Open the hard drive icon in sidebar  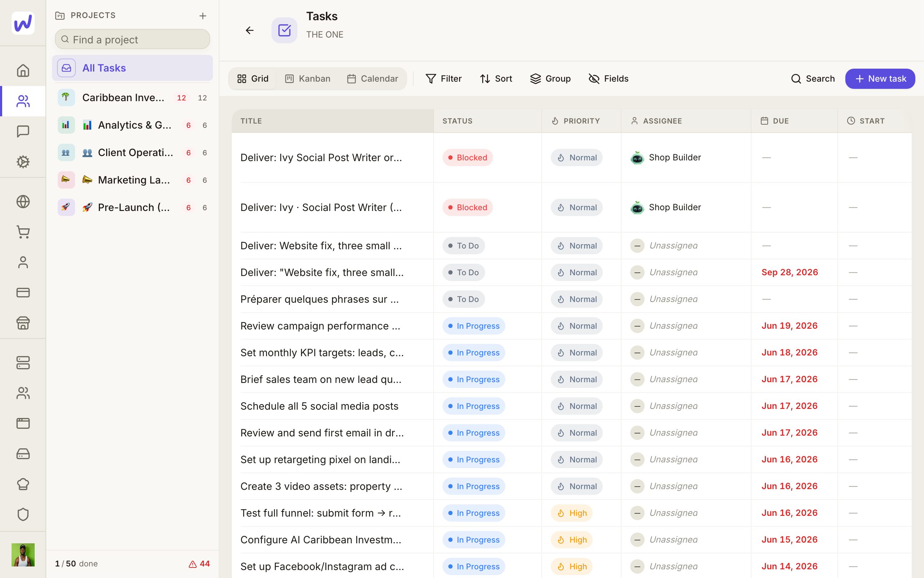(23, 454)
